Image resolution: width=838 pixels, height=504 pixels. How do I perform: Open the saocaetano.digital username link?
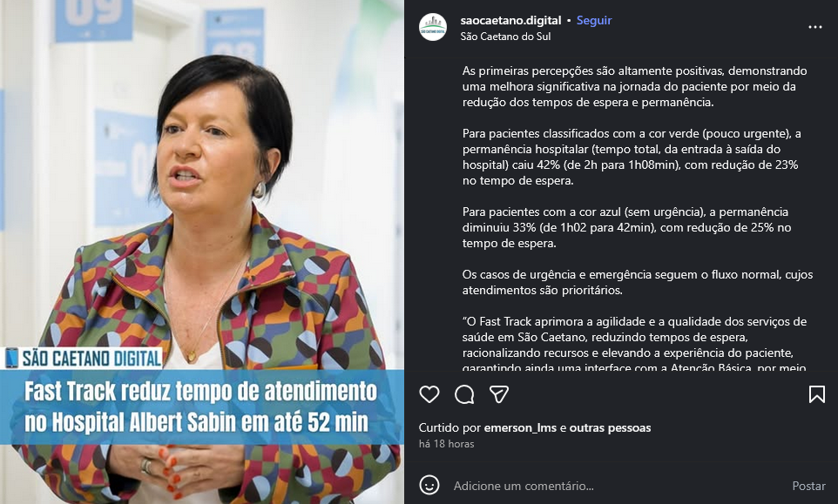[x=510, y=20]
